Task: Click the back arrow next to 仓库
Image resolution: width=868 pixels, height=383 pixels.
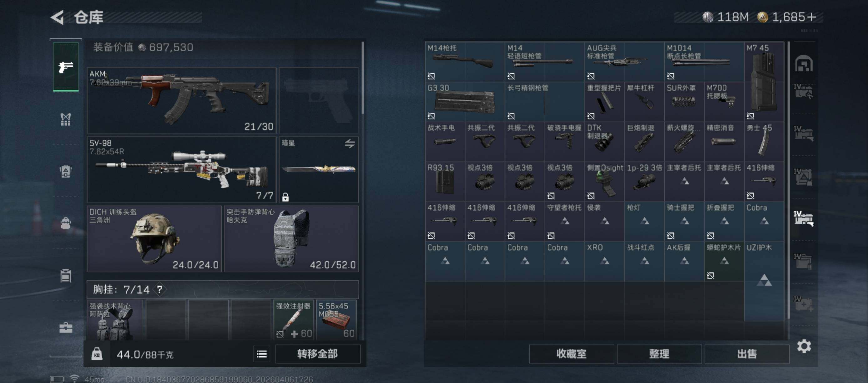Action: [58, 17]
